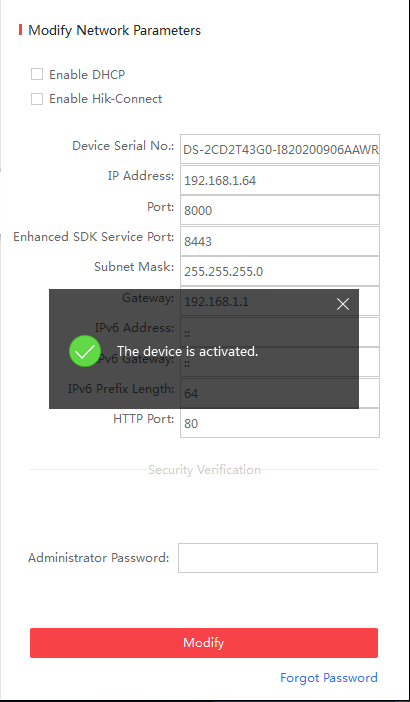This screenshot has width=410, height=702.
Task: Toggle the Enable Hik-Connect checkbox
Action: click(37, 99)
